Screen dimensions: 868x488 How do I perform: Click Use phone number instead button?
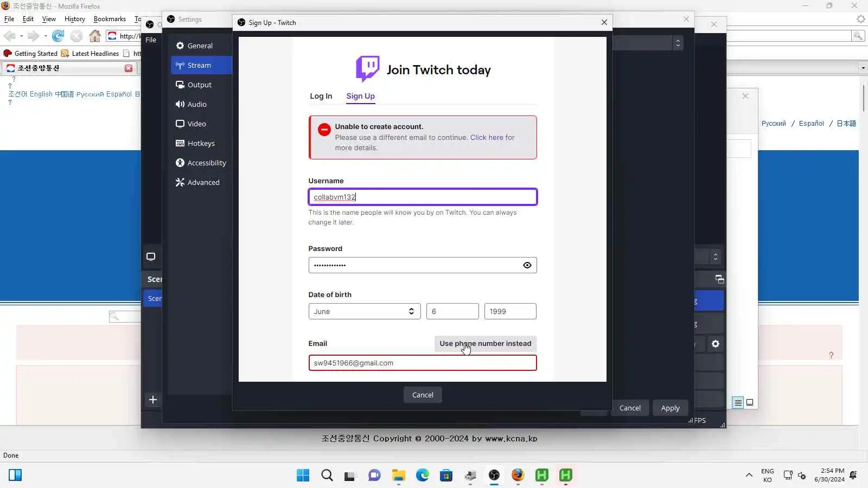tap(486, 343)
